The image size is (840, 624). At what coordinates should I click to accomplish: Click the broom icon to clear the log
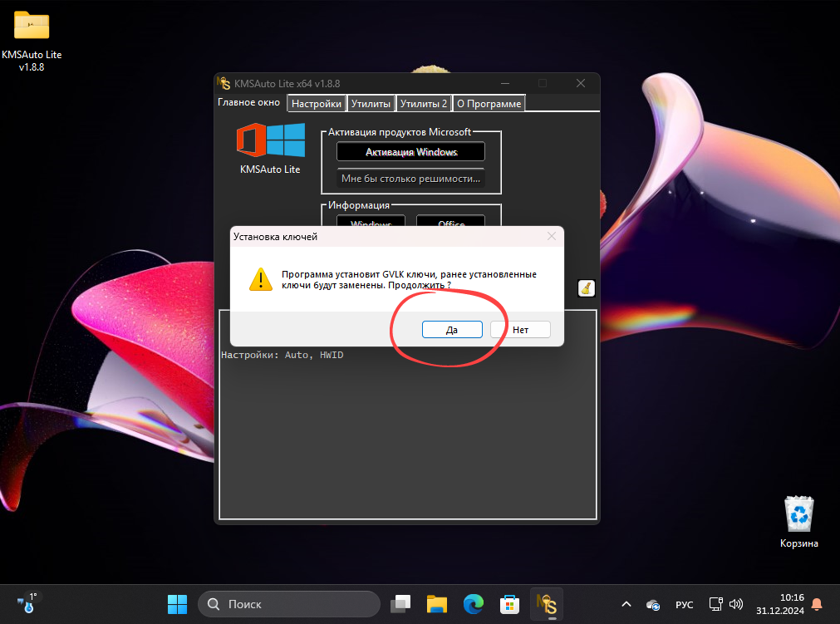(x=586, y=288)
